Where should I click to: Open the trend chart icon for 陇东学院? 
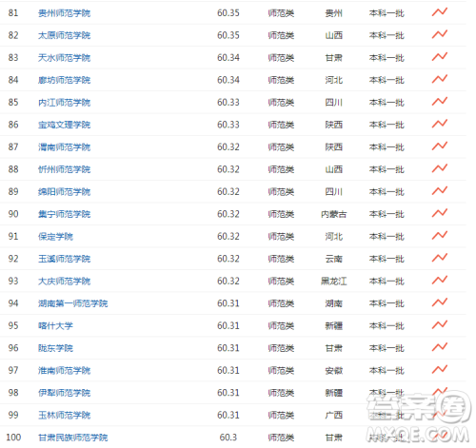point(440,347)
